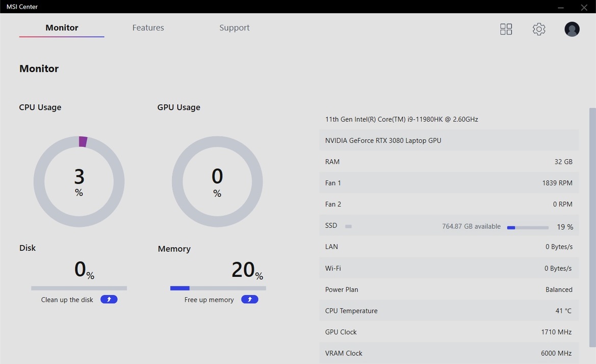This screenshot has height=364, width=596.
Task: Click the Clean up the disk label
Action: click(x=67, y=300)
